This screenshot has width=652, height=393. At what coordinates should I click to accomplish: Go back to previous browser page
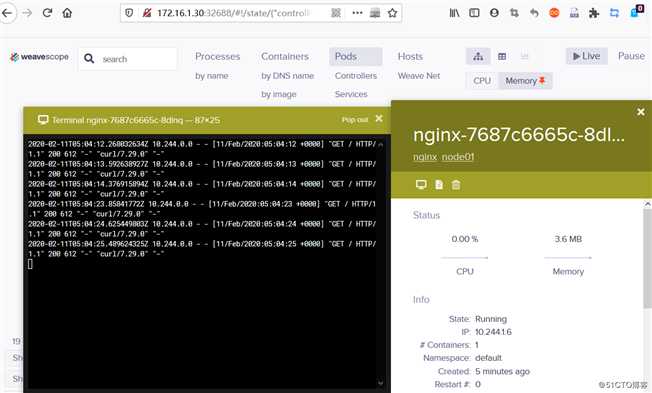pos(7,13)
